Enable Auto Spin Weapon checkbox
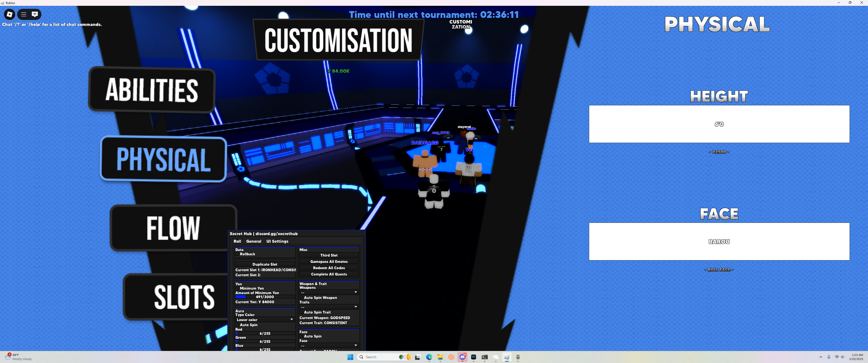 tap(301, 298)
